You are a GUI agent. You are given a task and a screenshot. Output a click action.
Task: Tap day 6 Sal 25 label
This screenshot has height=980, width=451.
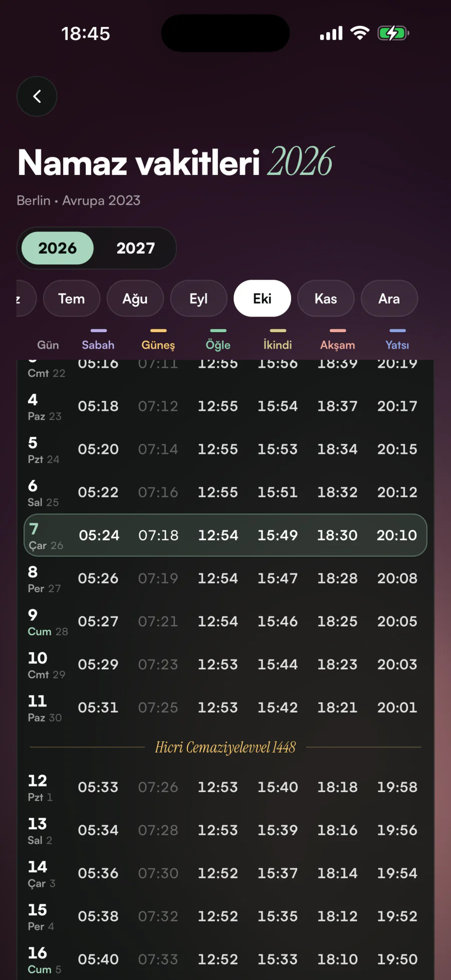pos(43,493)
